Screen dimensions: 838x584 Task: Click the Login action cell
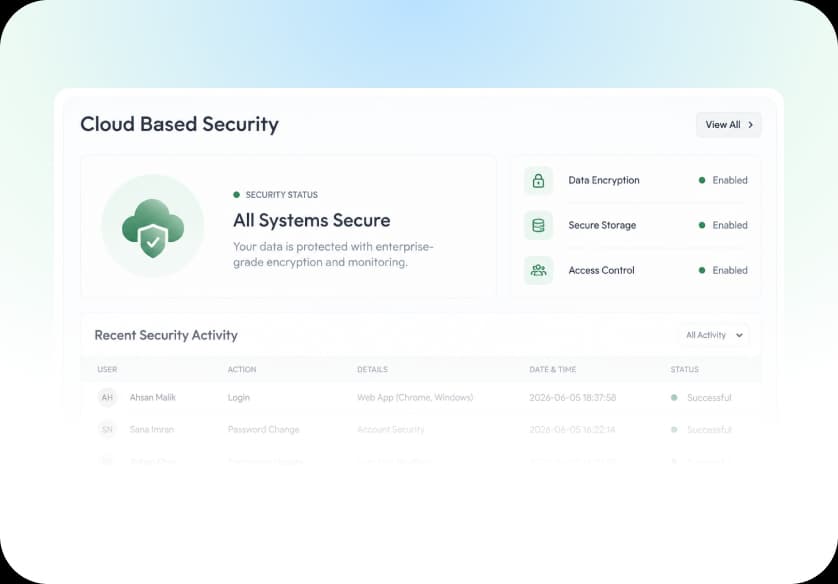tap(238, 398)
